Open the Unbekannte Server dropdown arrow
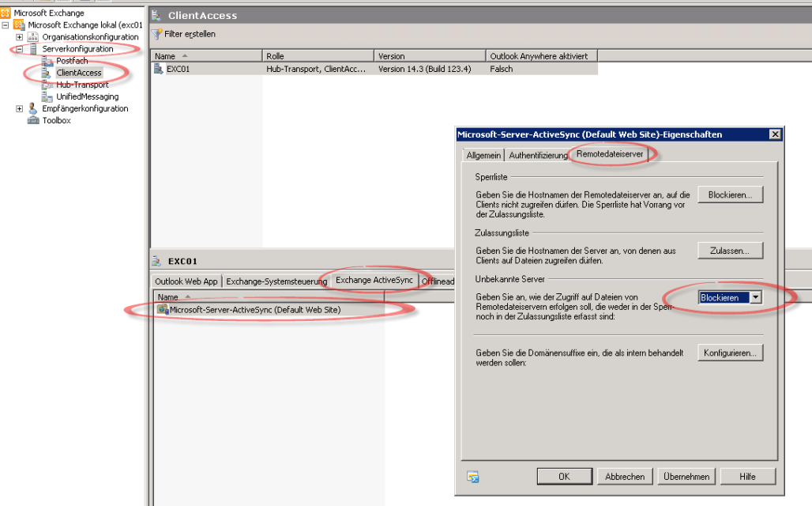The height and width of the screenshot is (506, 812). click(756, 297)
